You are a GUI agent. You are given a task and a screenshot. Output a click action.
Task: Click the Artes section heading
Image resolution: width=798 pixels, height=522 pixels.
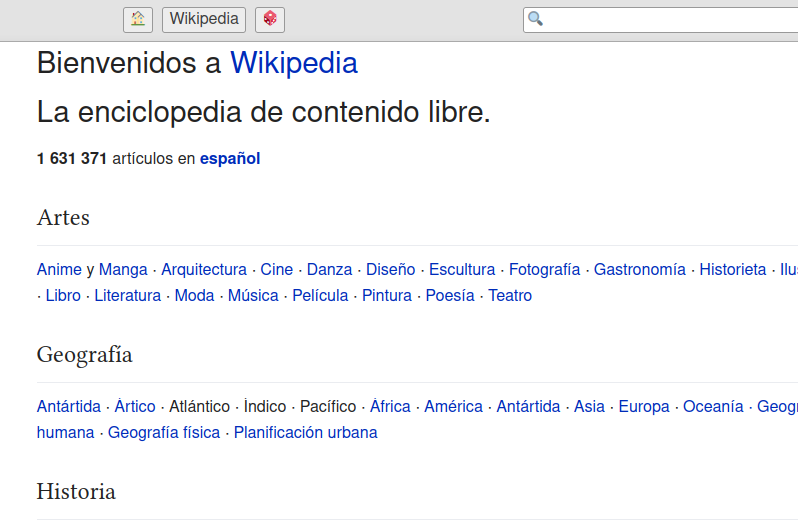[x=63, y=217]
